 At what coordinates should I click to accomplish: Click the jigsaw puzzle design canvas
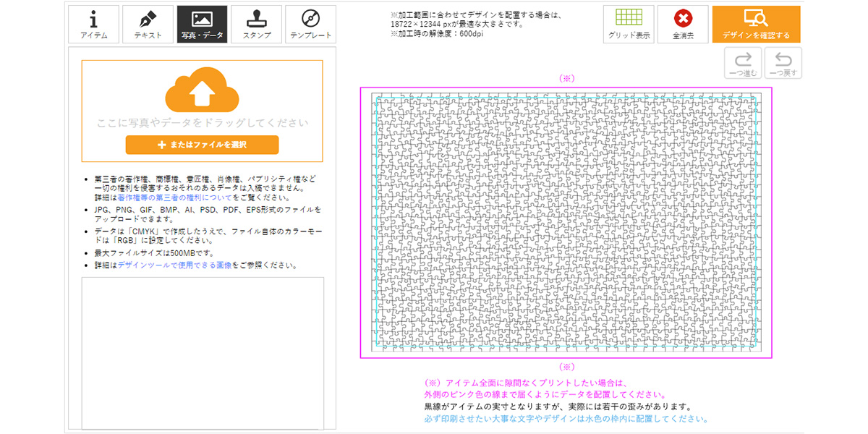click(566, 223)
